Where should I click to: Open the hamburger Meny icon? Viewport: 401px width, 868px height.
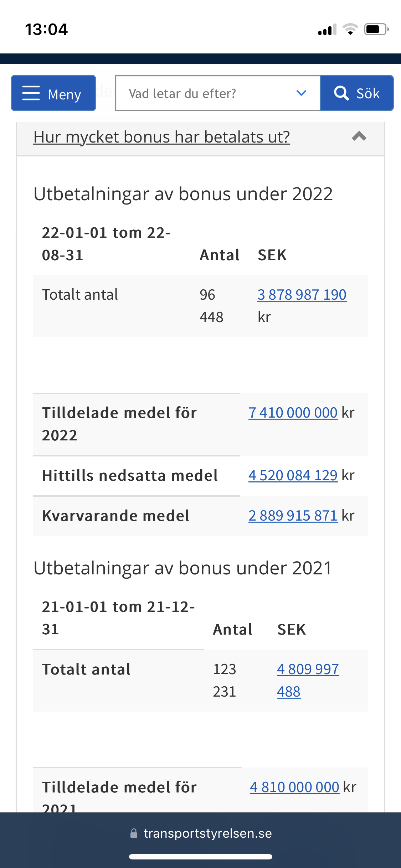31,93
